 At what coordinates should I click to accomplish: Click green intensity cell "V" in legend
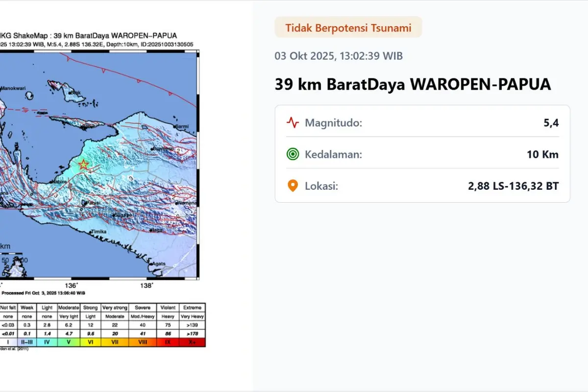tap(68, 343)
